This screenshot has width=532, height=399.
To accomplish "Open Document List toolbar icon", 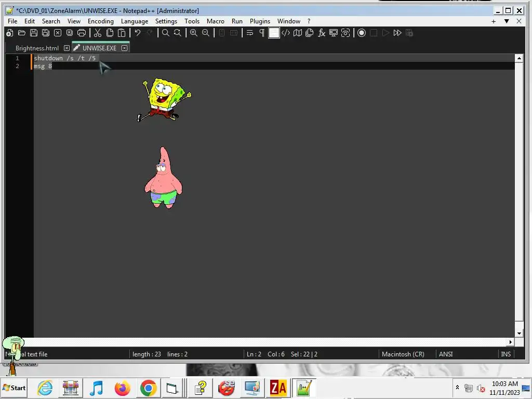I will 310,33.
